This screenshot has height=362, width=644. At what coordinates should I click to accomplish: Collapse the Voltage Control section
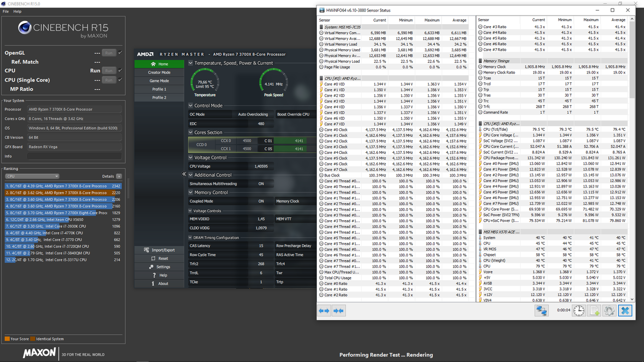coord(191,157)
